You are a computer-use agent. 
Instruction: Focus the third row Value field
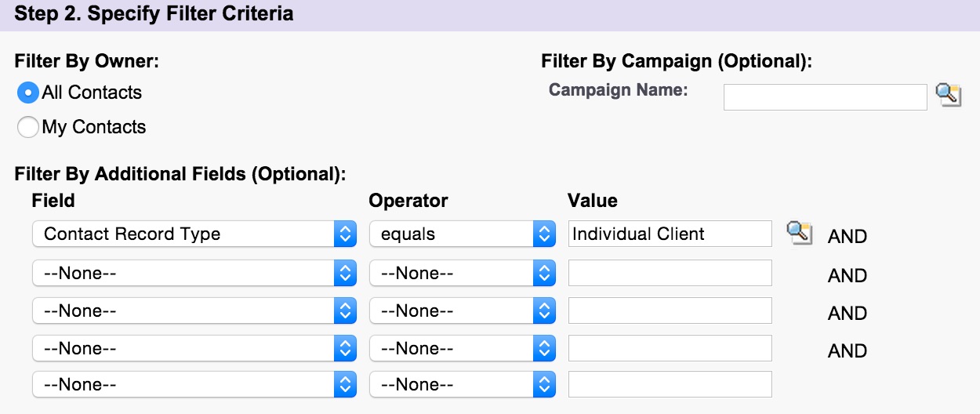pos(670,310)
